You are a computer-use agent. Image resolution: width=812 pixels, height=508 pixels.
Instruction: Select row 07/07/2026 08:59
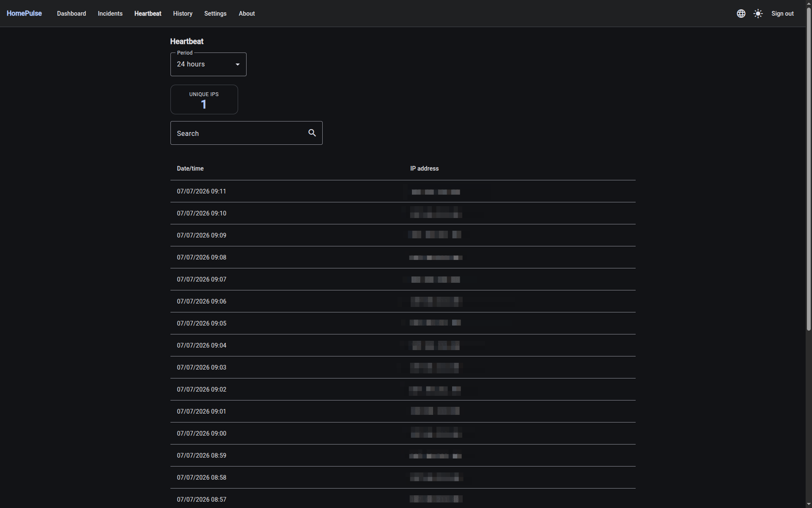[403, 456]
